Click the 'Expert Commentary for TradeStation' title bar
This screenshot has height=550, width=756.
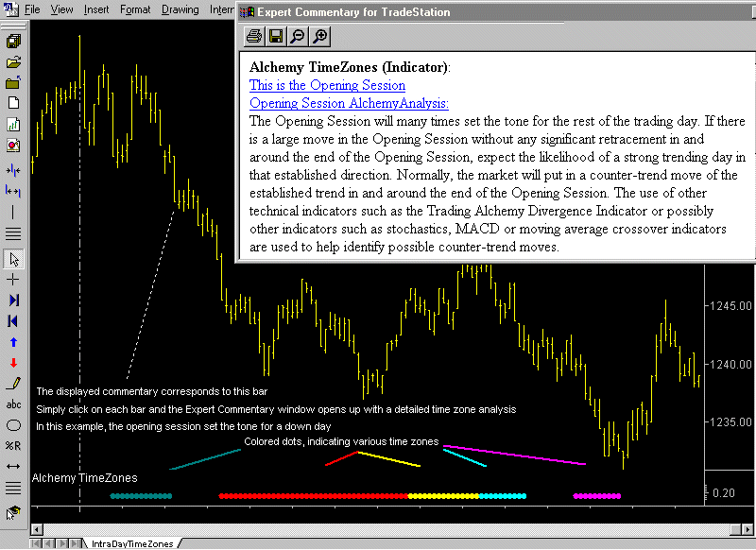point(495,12)
